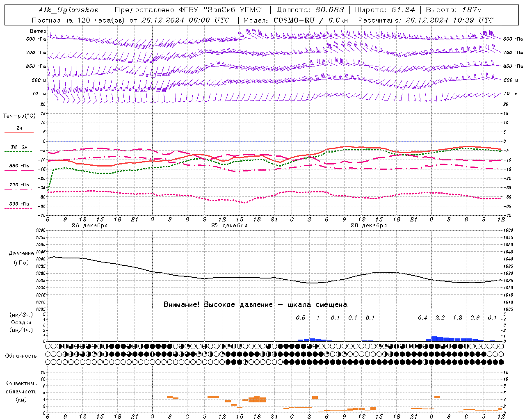The width and height of the screenshot is (525, 420).
Task: Select the "(мм/3ч.)" precipitation unit label
Action: pyautogui.click(x=21, y=315)
